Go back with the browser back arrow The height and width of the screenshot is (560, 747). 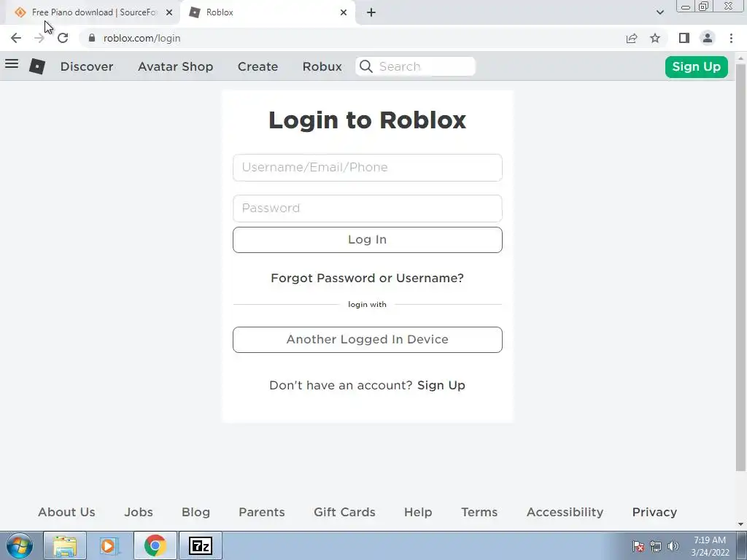(x=16, y=38)
